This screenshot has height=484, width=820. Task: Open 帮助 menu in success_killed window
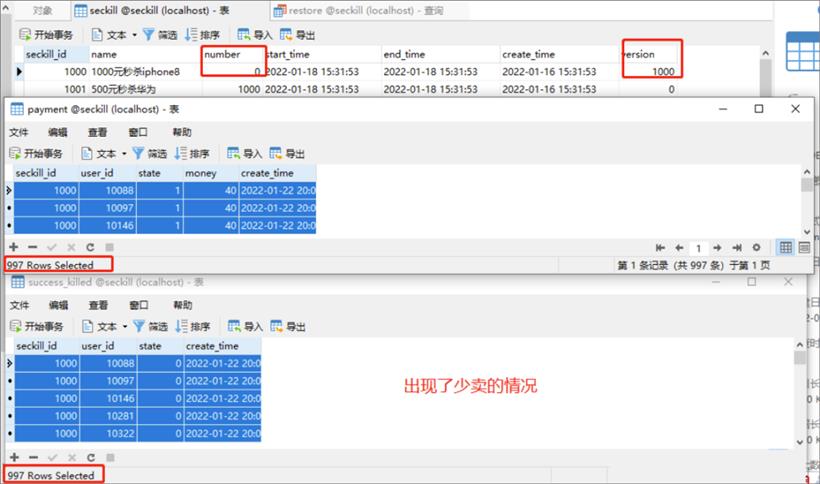183,305
